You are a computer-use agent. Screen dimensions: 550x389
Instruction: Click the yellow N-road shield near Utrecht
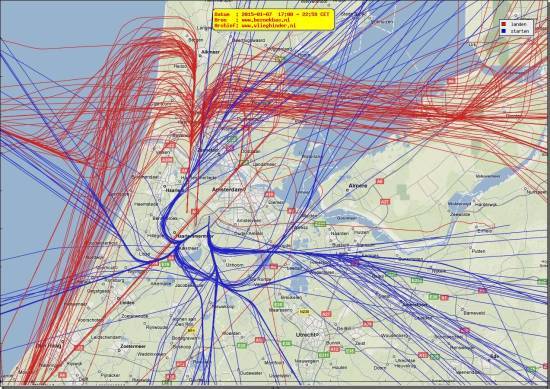point(304,311)
